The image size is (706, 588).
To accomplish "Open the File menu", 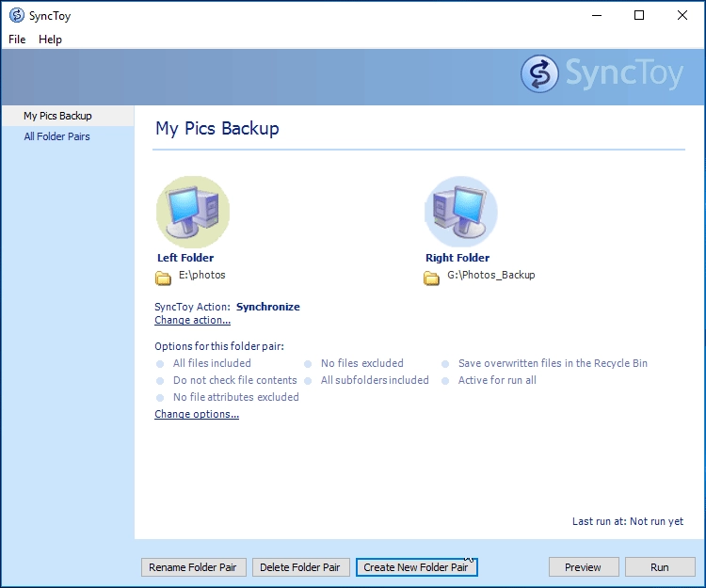I will [x=17, y=40].
